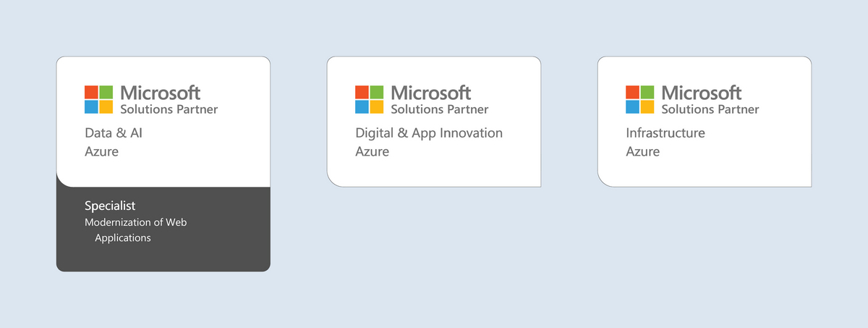This screenshot has height=328, width=868.
Task: Click Solutions Partner text on Data & AI badge
Action: (169, 109)
